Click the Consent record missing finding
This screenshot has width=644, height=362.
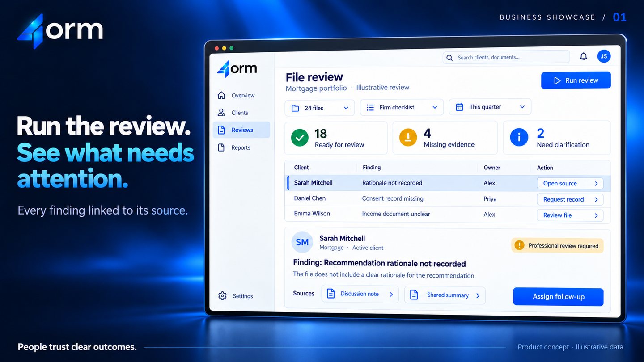pyautogui.click(x=393, y=198)
